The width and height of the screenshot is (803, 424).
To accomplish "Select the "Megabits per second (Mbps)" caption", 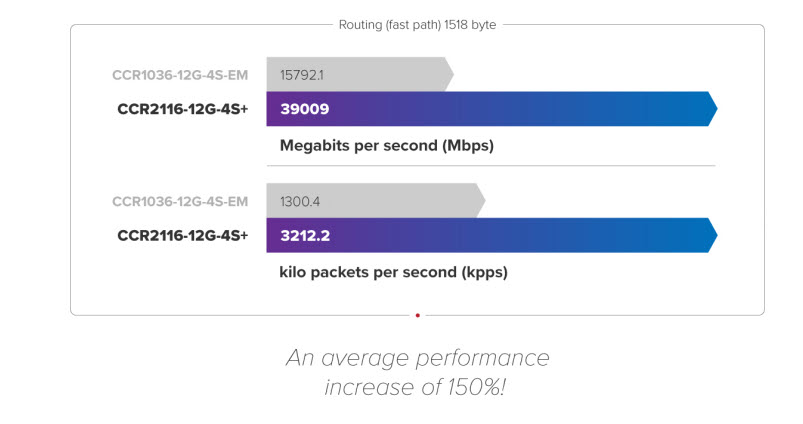I will 387,145.
